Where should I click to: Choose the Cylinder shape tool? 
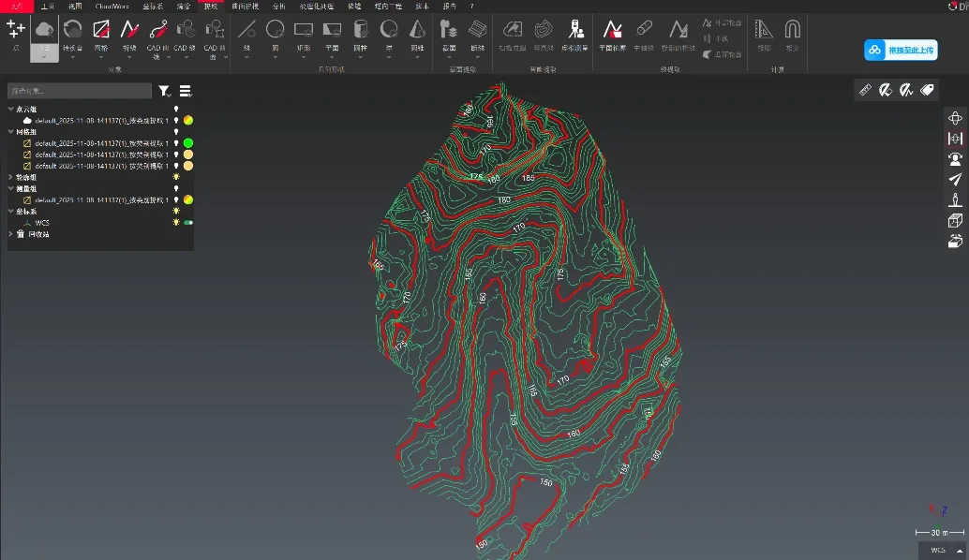click(360, 31)
